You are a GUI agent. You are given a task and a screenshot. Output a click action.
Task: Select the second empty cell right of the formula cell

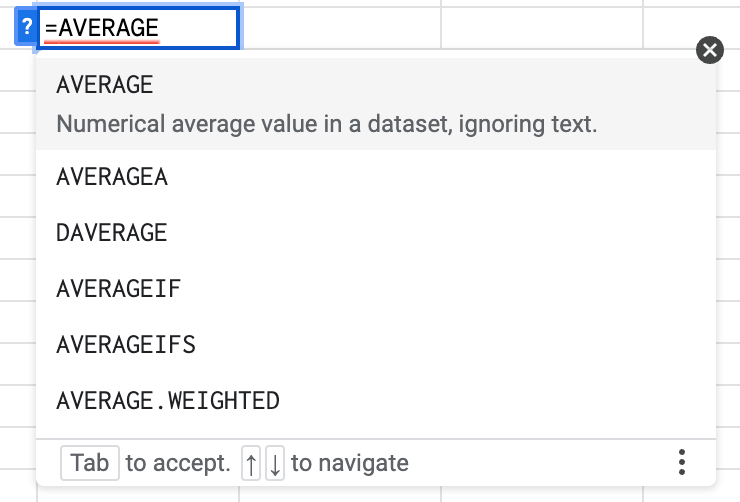(540, 27)
